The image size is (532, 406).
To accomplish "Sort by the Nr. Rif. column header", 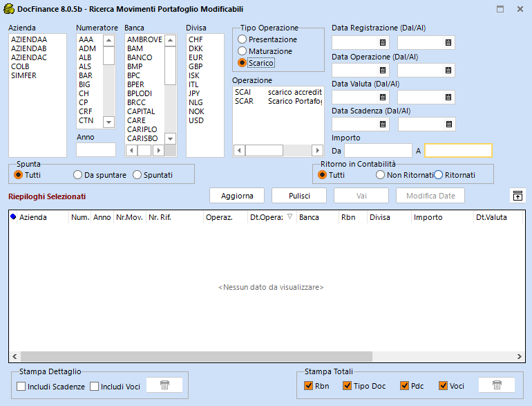I will point(174,217).
